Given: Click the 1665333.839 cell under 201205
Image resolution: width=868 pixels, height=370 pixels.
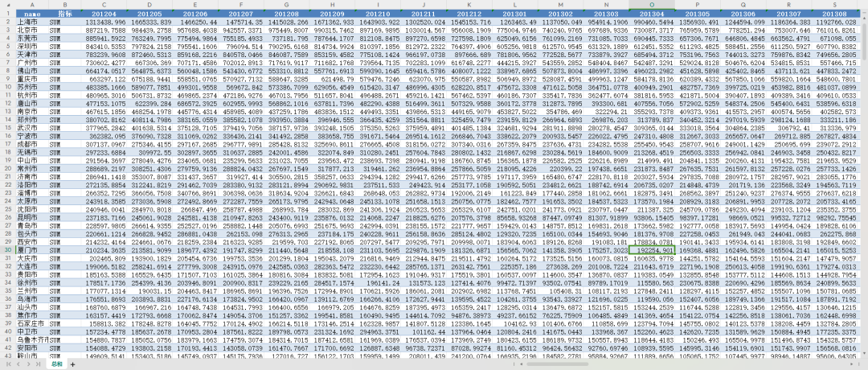Looking at the screenshot, I should (x=149, y=21).
